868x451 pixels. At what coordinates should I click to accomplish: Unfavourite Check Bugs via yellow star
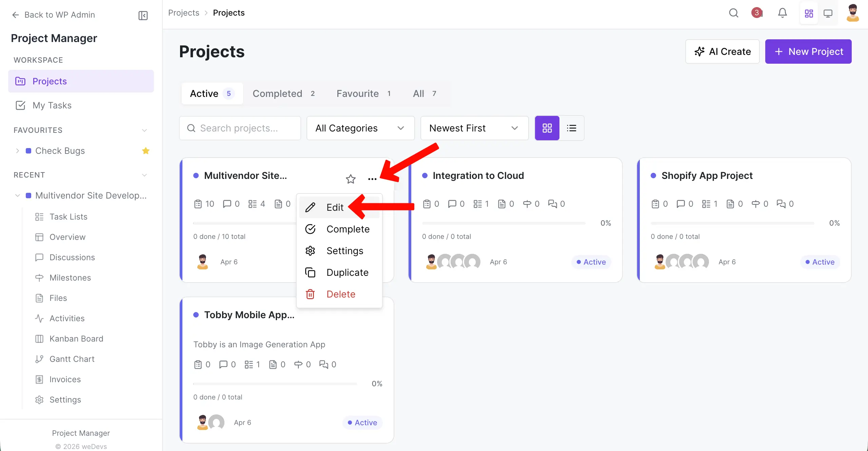click(146, 151)
